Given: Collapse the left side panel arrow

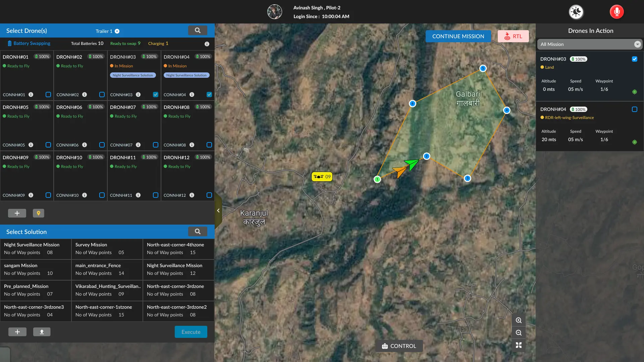Looking at the screenshot, I should (218, 210).
